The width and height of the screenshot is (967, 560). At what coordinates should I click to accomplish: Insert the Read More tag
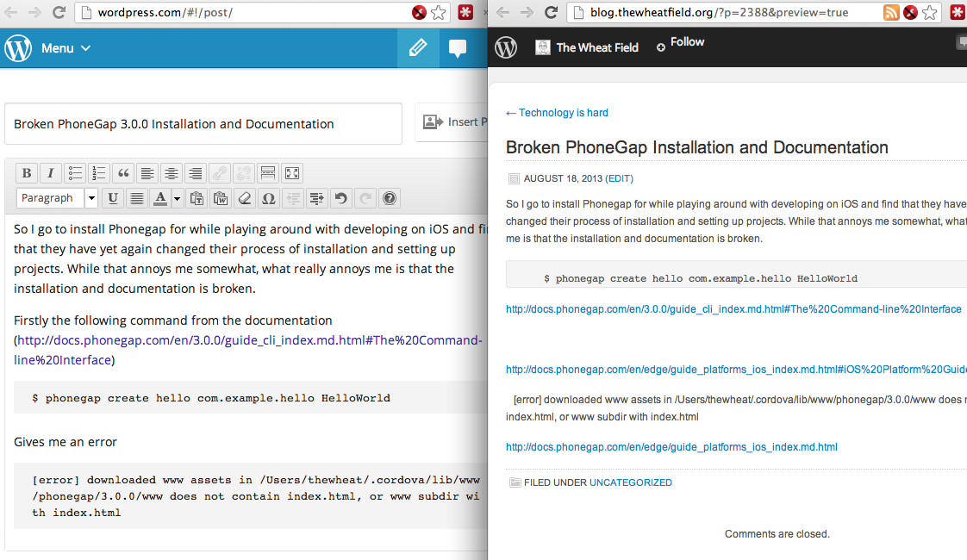pyautogui.click(x=268, y=173)
